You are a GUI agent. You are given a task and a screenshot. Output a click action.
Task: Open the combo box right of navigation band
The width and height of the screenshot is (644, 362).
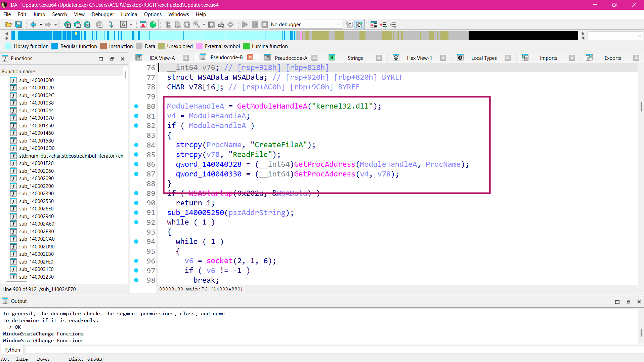pos(615,36)
